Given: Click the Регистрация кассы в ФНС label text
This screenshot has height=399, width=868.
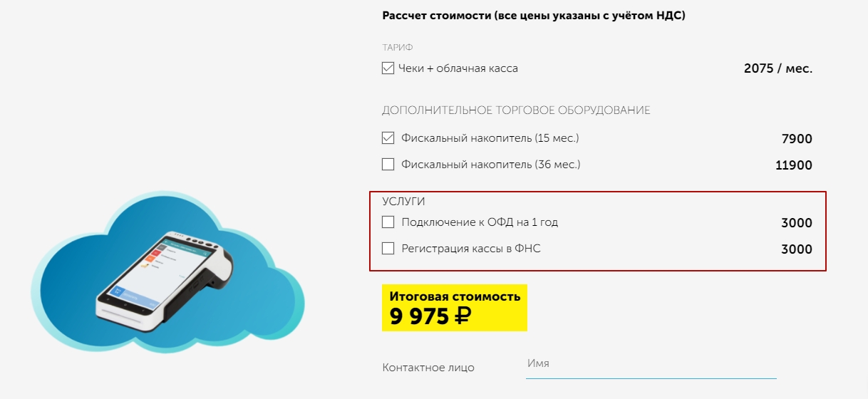Looking at the screenshot, I should (x=471, y=248).
